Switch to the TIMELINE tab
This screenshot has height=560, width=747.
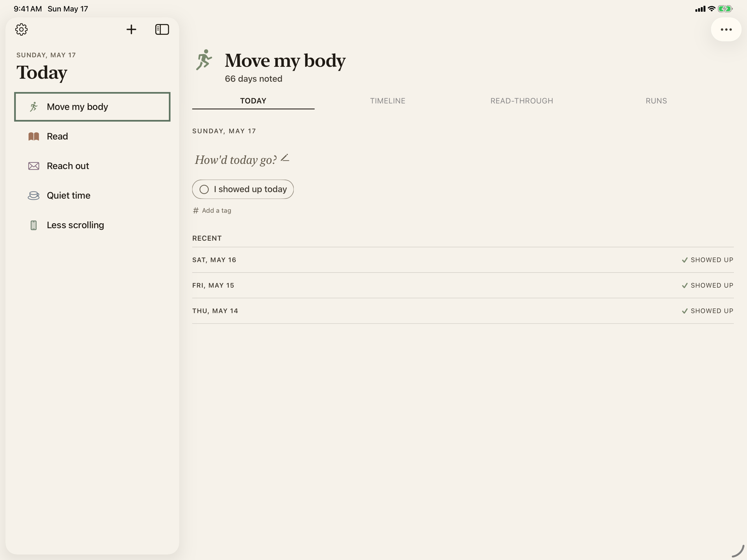click(388, 101)
